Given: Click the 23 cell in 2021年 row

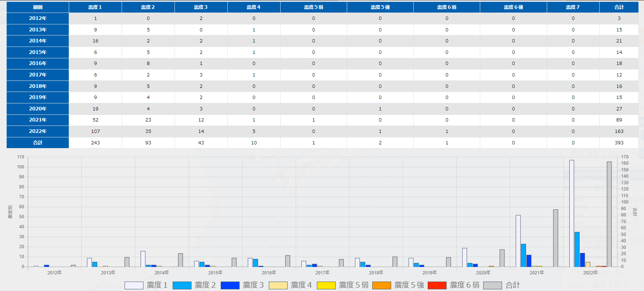Looking at the screenshot, I should (148, 120).
